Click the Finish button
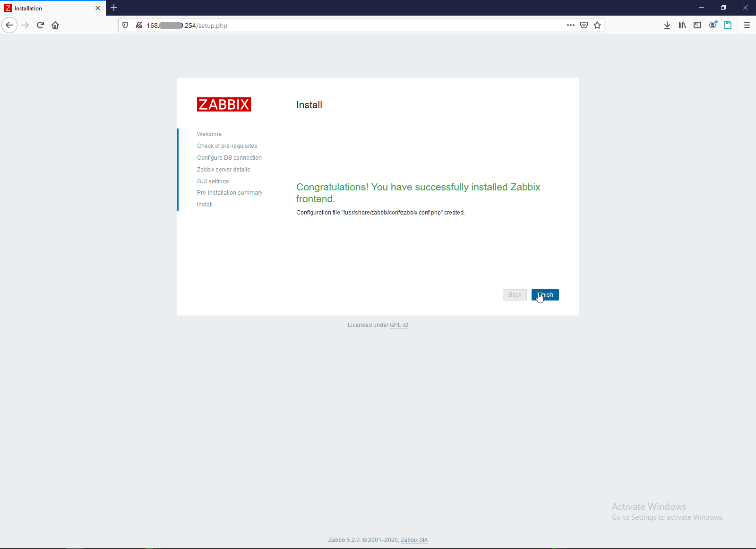This screenshot has width=756, height=549. 545,295
